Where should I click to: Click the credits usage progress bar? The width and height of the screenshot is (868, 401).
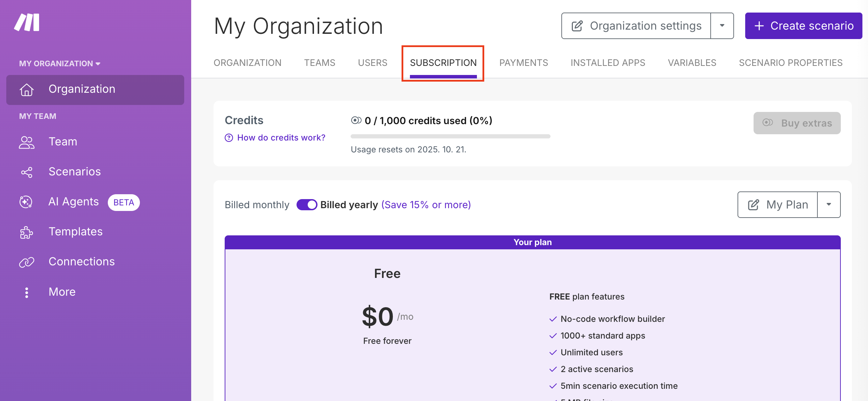[x=450, y=136]
